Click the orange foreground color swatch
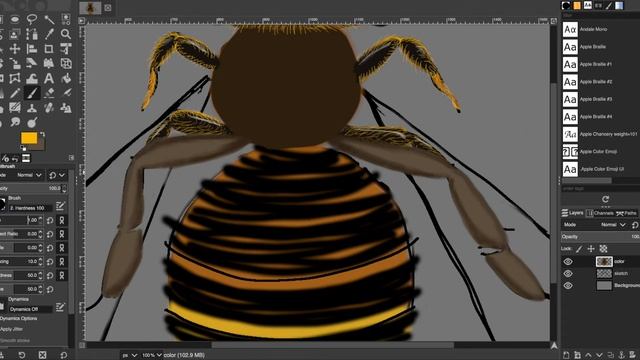Viewport: 640px width, 360px height. [29, 138]
